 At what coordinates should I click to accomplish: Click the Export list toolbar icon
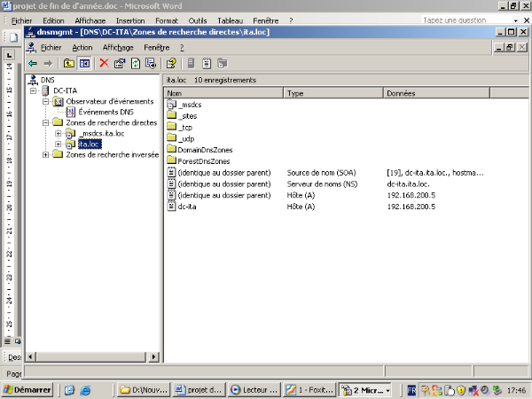pos(150,63)
